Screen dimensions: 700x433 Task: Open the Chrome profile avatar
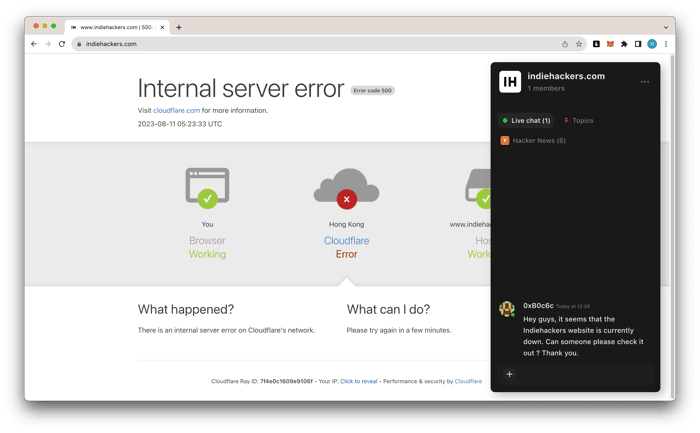pyautogui.click(x=652, y=44)
